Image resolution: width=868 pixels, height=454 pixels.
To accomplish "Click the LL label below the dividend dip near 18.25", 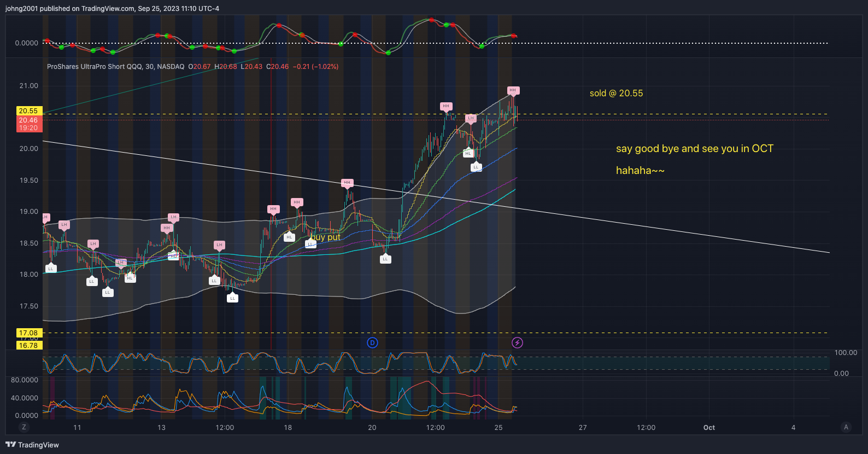I will coord(385,259).
